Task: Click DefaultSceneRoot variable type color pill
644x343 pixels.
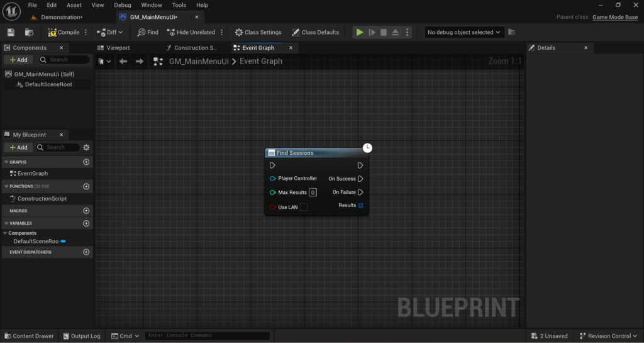Action: click(64, 242)
